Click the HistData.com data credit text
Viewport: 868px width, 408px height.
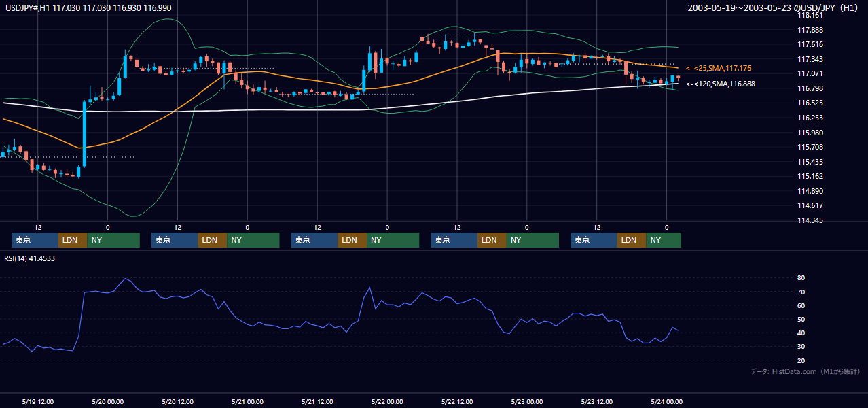point(806,371)
